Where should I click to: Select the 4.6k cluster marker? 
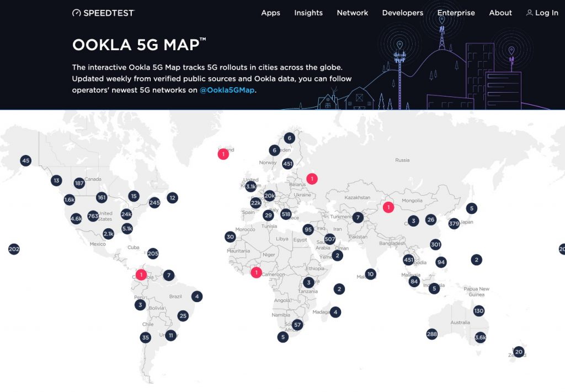pos(76,218)
